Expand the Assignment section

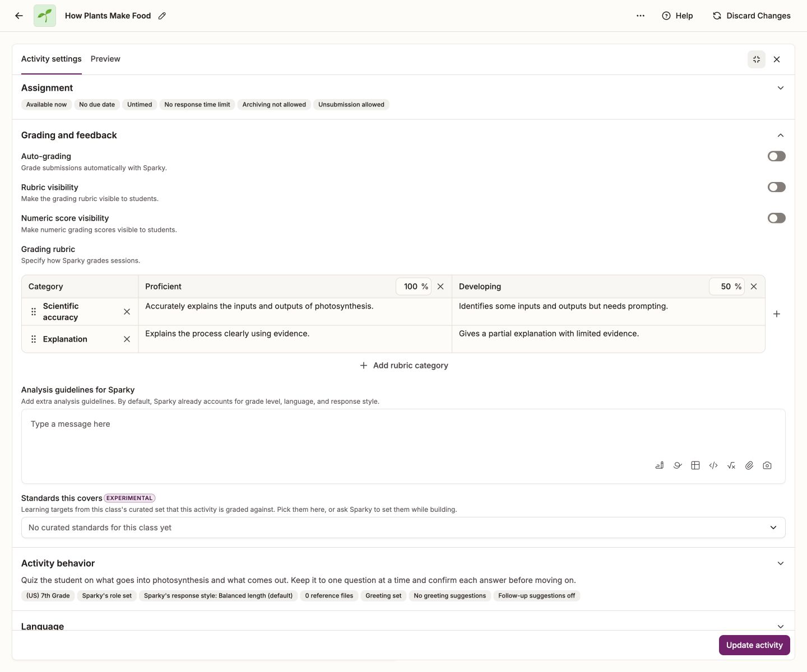(x=781, y=88)
